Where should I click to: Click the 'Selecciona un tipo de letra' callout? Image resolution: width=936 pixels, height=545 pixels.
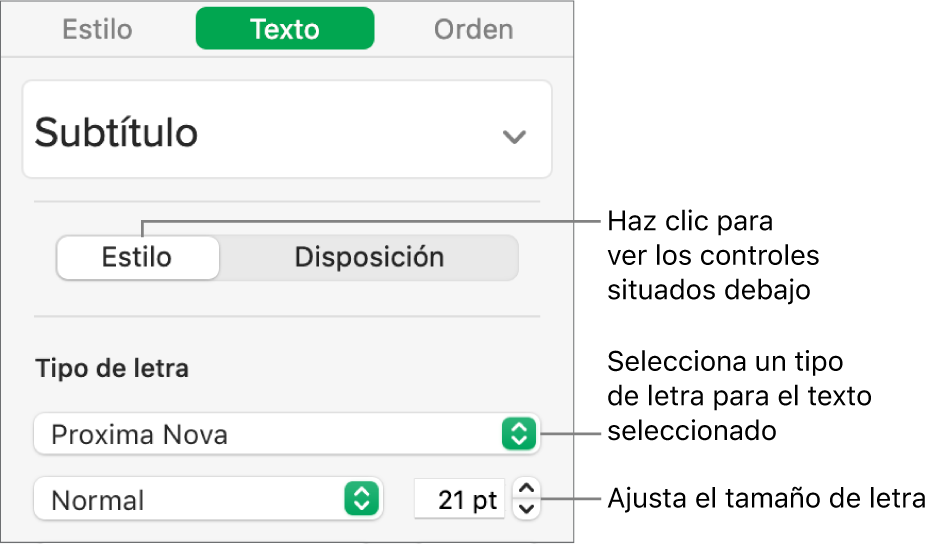coord(738,396)
